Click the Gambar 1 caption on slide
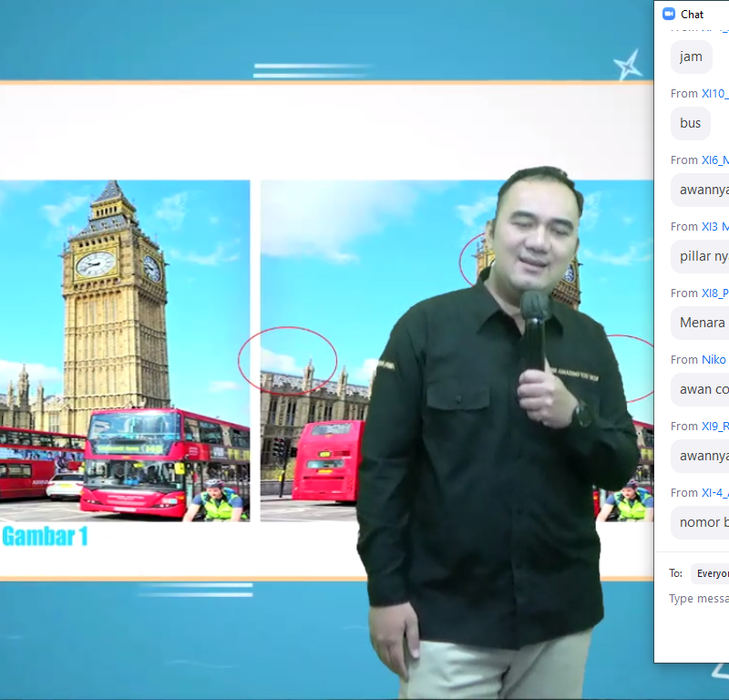Viewport: 729px width, 700px height. [x=45, y=536]
